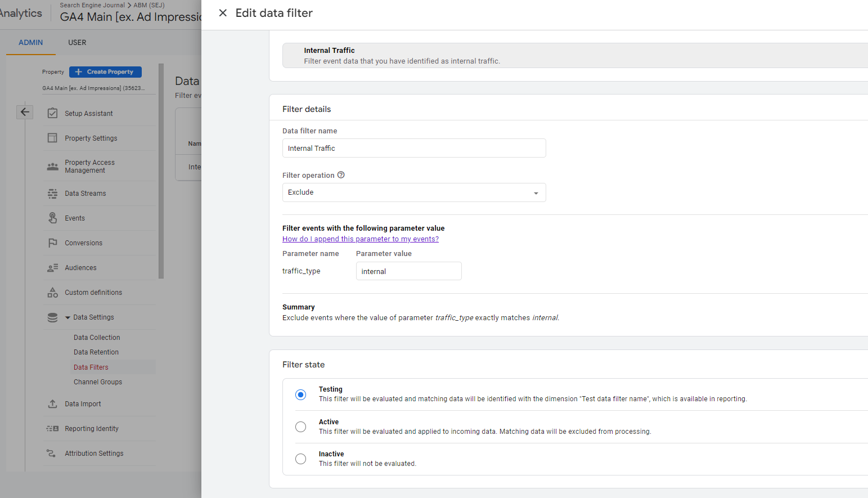This screenshot has width=868, height=498.
Task: Edit the Parameter value field
Action: (x=408, y=271)
